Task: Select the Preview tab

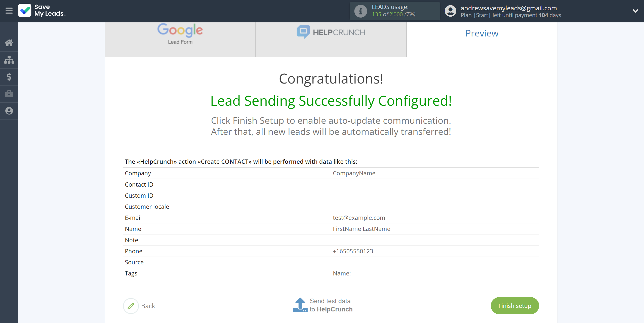Action: click(482, 33)
